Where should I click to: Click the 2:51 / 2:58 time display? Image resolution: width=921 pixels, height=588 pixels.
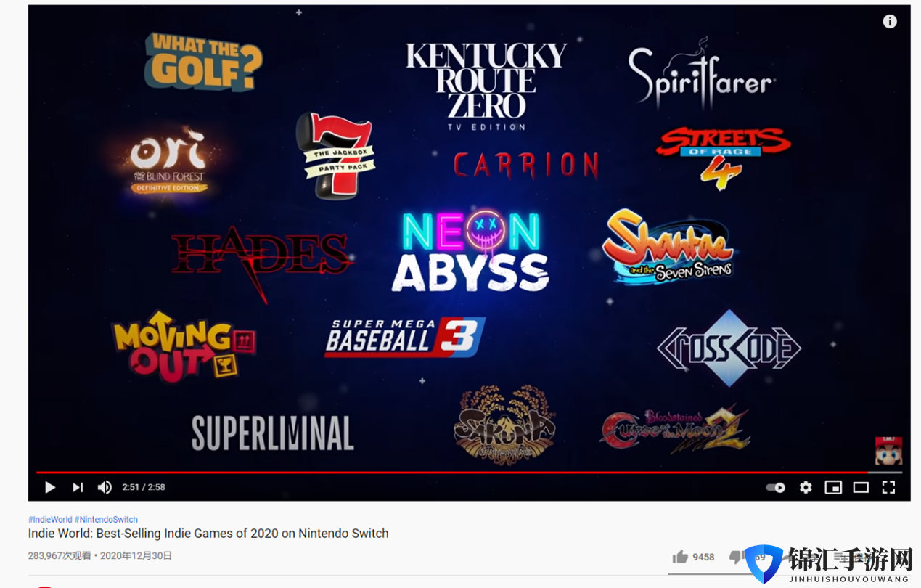144,487
